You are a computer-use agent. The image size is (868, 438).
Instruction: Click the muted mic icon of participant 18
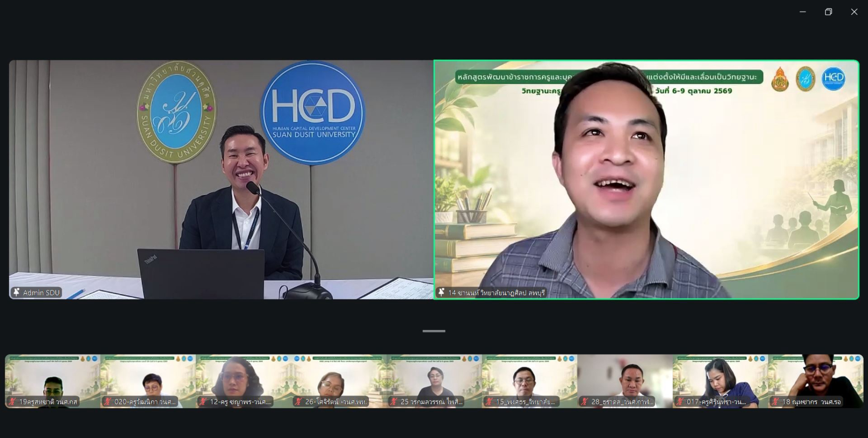click(x=775, y=401)
